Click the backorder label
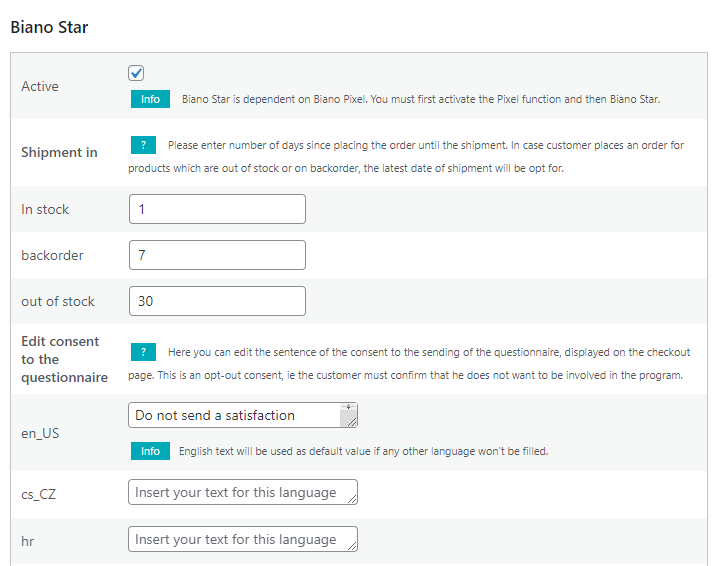 click(52, 255)
